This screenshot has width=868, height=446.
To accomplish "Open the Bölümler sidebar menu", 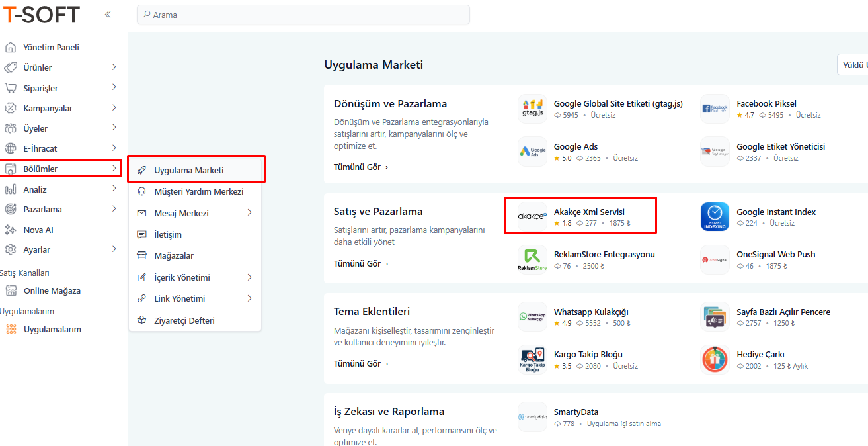I will 61,169.
